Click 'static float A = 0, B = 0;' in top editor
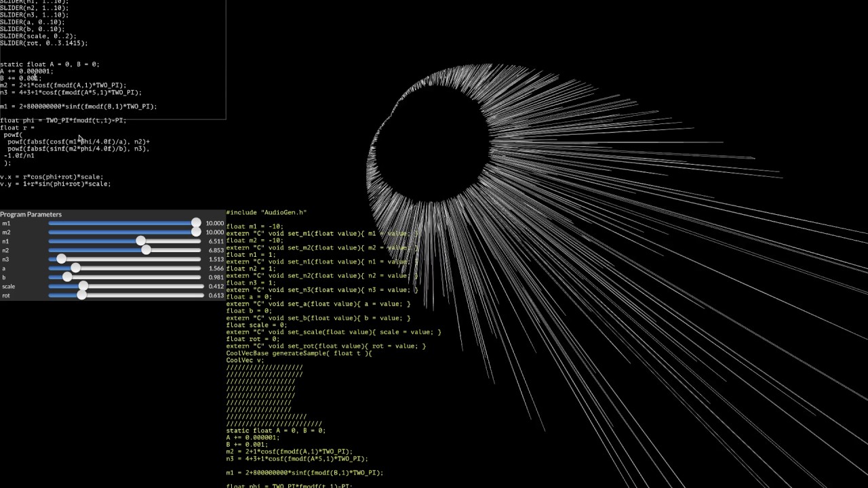The image size is (868, 488). pos(50,64)
